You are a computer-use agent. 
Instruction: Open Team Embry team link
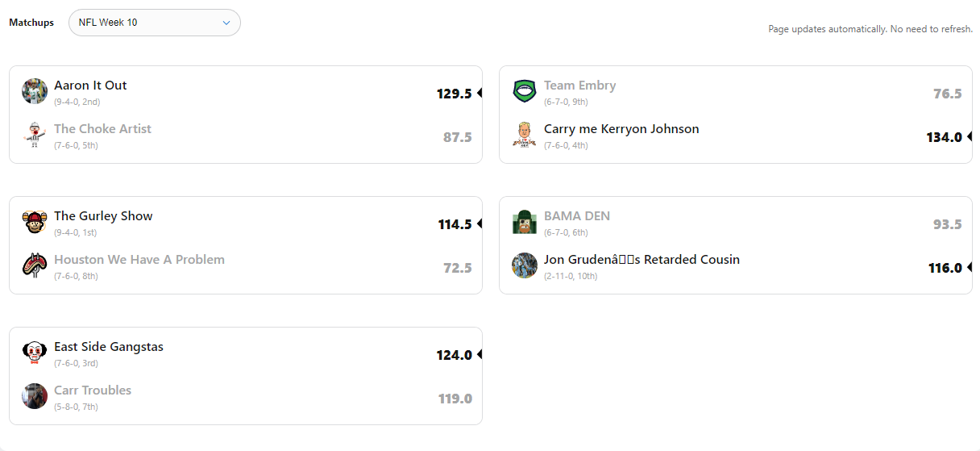[579, 86]
